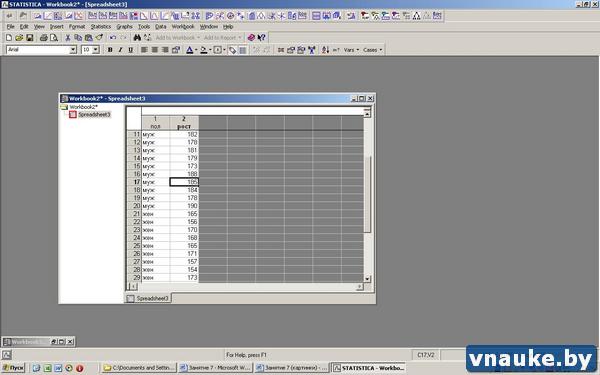The width and height of the screenshot is (600, 375).
Task: Open the Cases dropdown menu
Action: click(x=372, y=50)
